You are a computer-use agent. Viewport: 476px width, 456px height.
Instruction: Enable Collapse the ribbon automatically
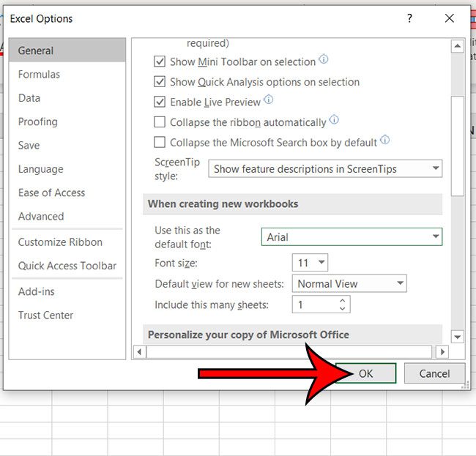(160, 122)
